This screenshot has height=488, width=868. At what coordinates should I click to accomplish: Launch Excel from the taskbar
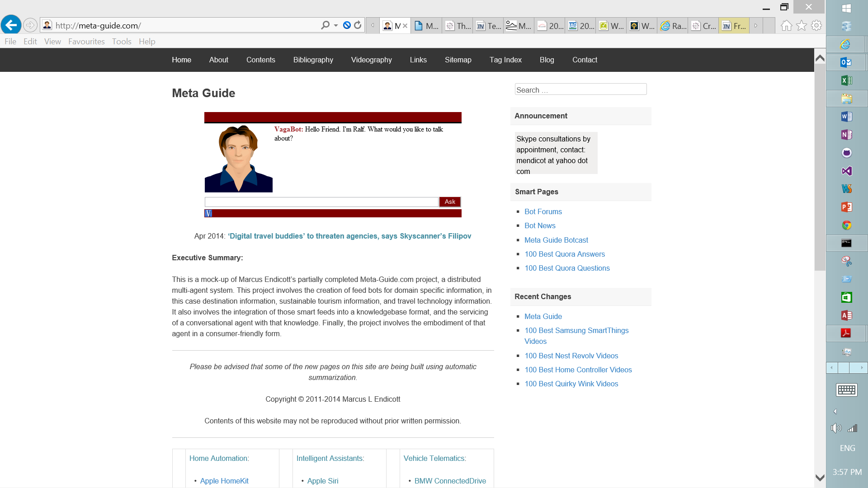coord(846,80)
